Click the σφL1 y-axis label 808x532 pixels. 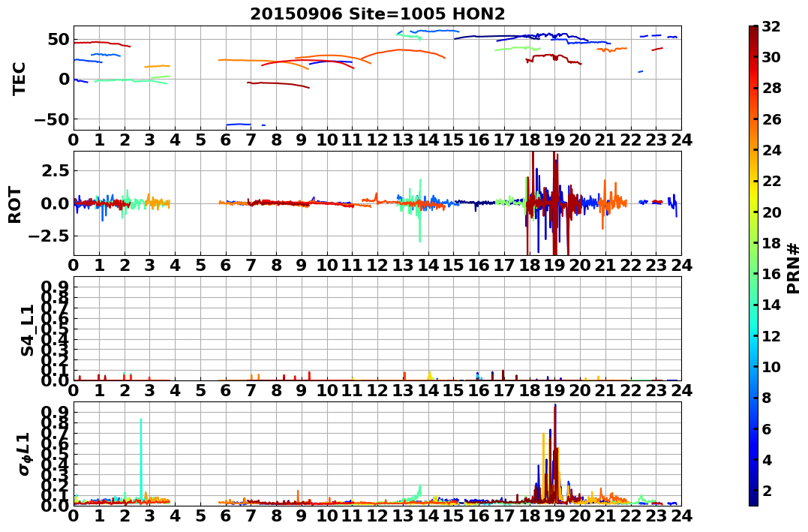click(x=26, y=454)
